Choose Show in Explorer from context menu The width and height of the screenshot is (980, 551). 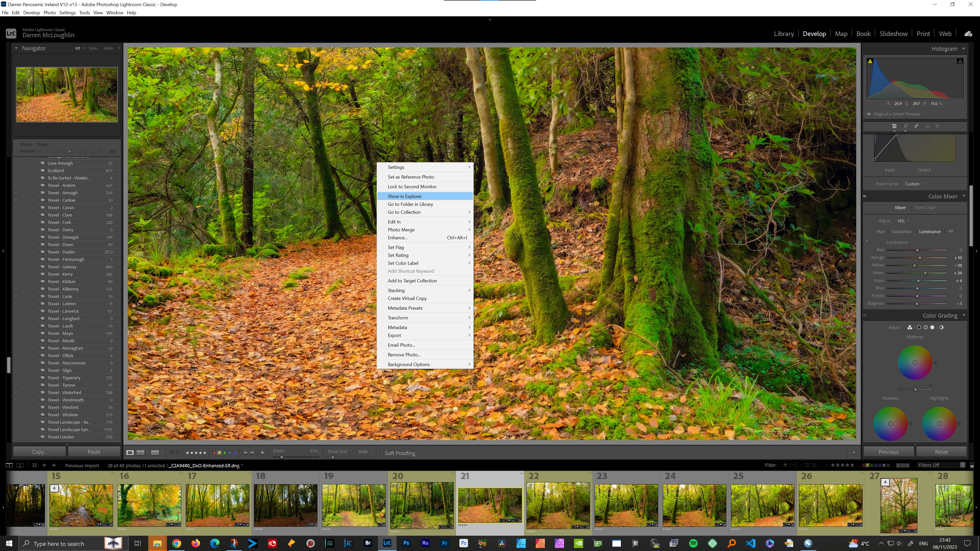click(x=425, y=196)
